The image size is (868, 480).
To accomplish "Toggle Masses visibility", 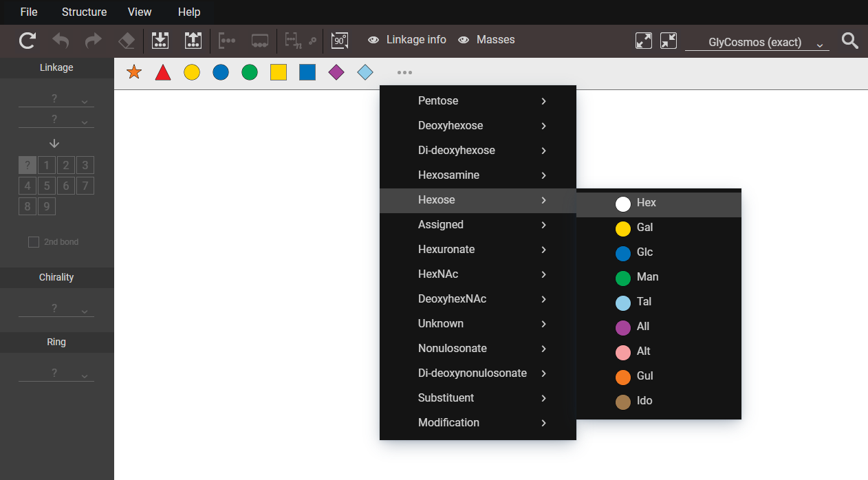I will coord(486,40).
